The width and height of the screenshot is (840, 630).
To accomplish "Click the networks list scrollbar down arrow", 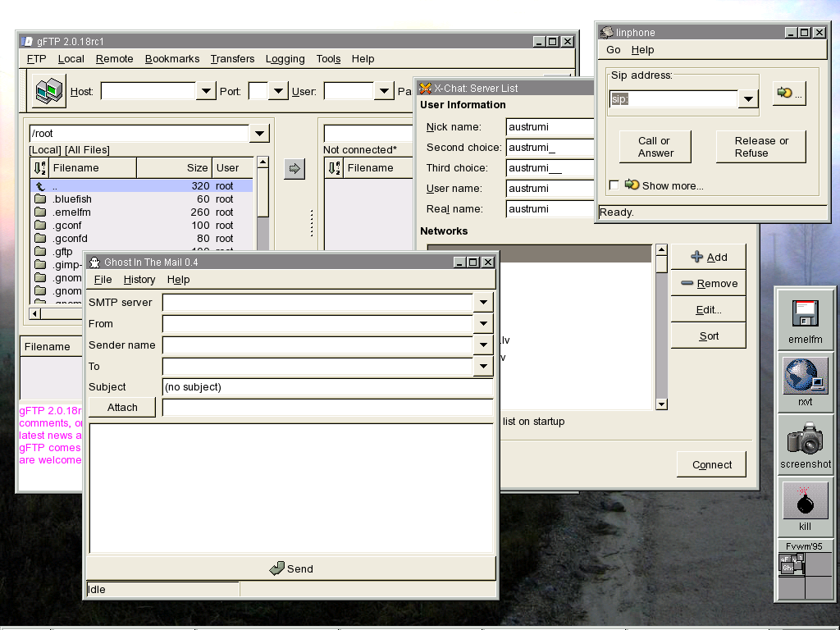I will point(662,404).
